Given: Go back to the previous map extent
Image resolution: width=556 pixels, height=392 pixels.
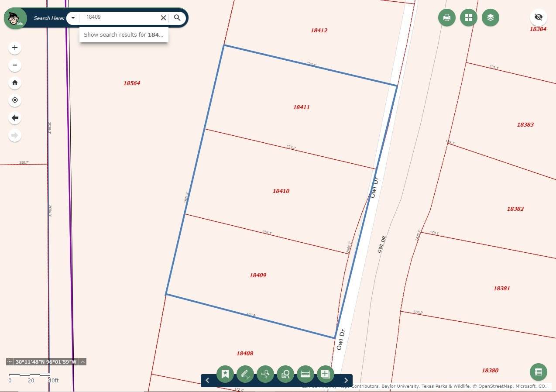Looking at the screenshot, I should (x=15, y=118).
